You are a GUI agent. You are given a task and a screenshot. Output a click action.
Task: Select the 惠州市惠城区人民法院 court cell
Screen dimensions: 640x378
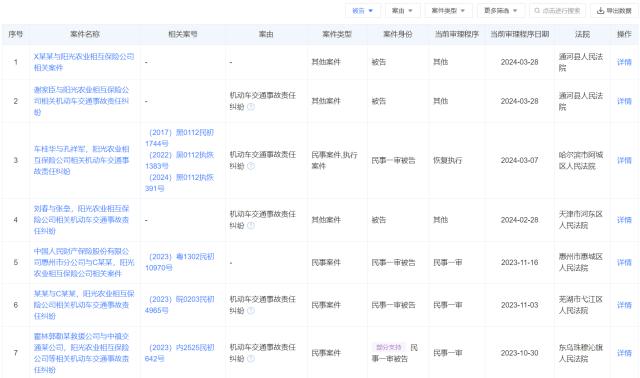click(x=581, y=262)
